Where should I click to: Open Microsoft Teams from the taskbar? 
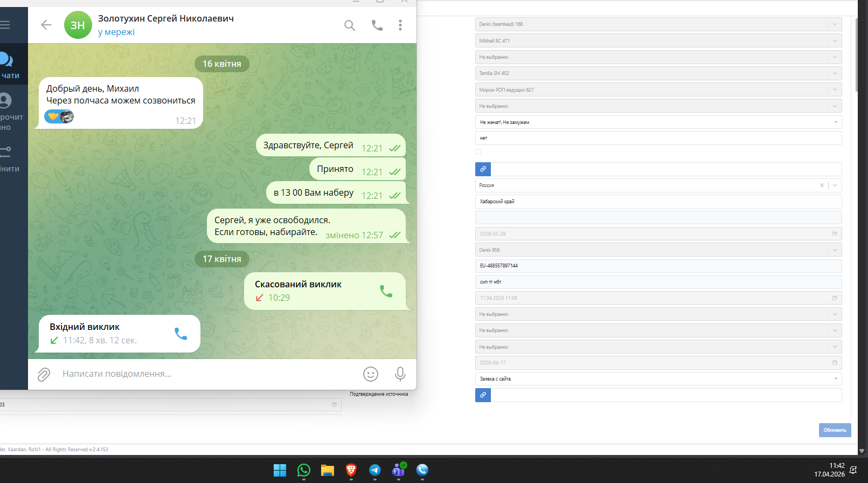pos(399,470)
